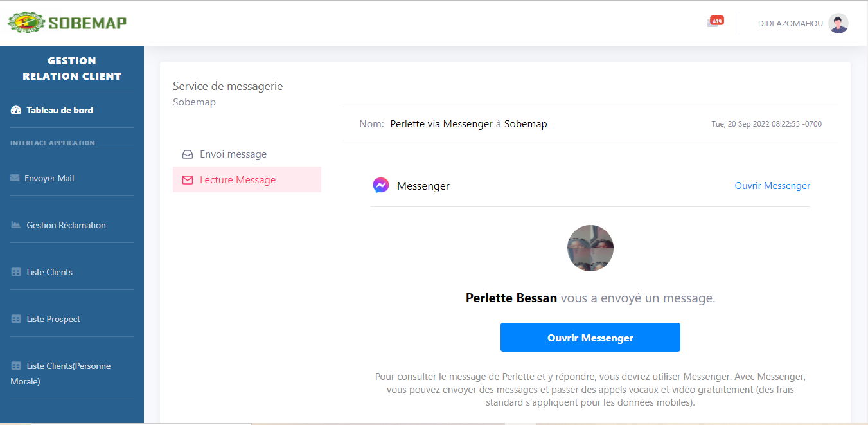Click the user avatar in header
Image resolution: width=868 pixels, height=425 pixels.
(x=838, y=23)
